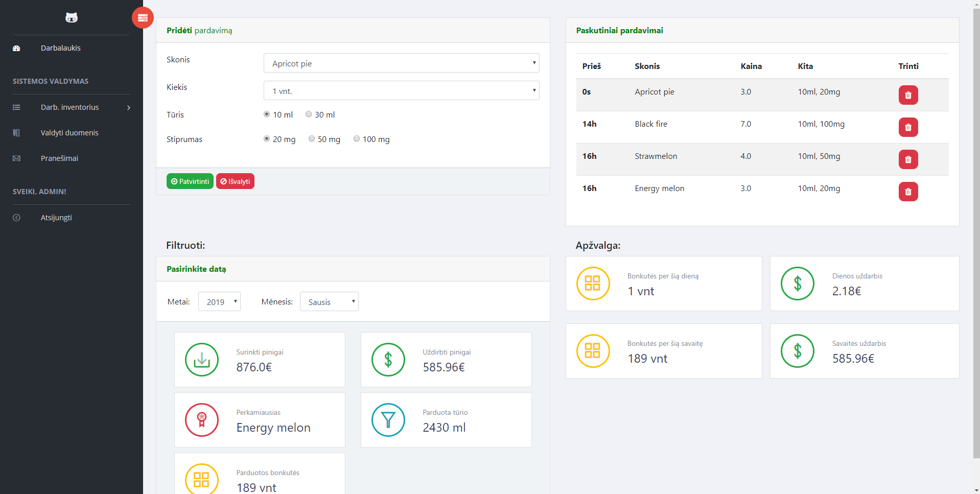Screen dimensions: 980x494
Task: Select the 30 ml volume option
Action: pyautogui.click(x=309, y=114)
